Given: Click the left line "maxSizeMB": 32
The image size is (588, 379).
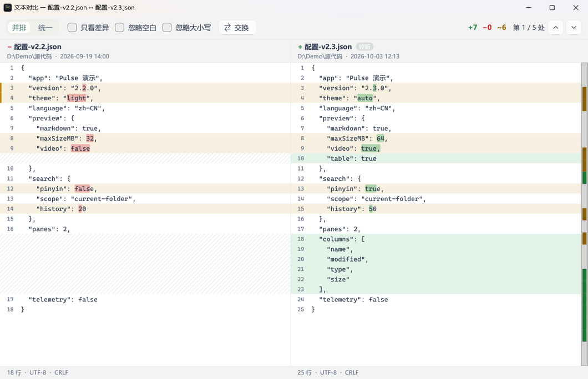Looking at the screenshot, I should (145, 138).
